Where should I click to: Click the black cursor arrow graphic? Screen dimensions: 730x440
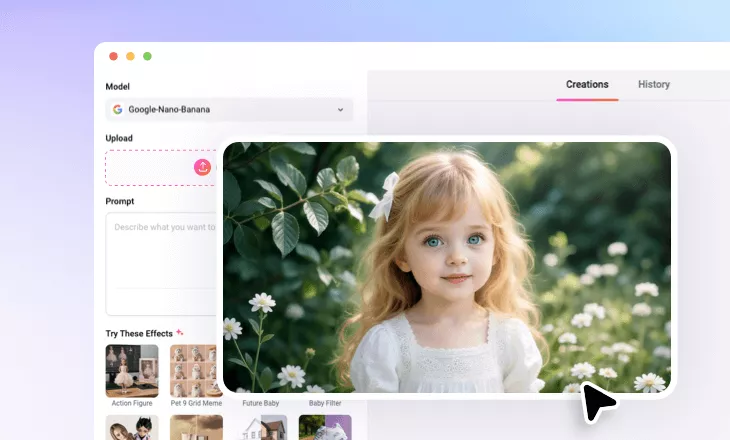tap(598, 402)
